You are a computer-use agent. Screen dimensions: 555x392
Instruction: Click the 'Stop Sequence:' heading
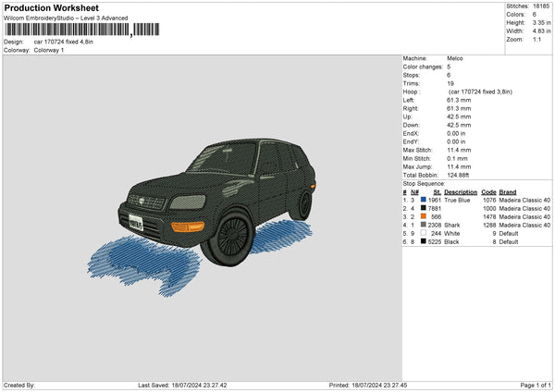[x=424, y=184]
